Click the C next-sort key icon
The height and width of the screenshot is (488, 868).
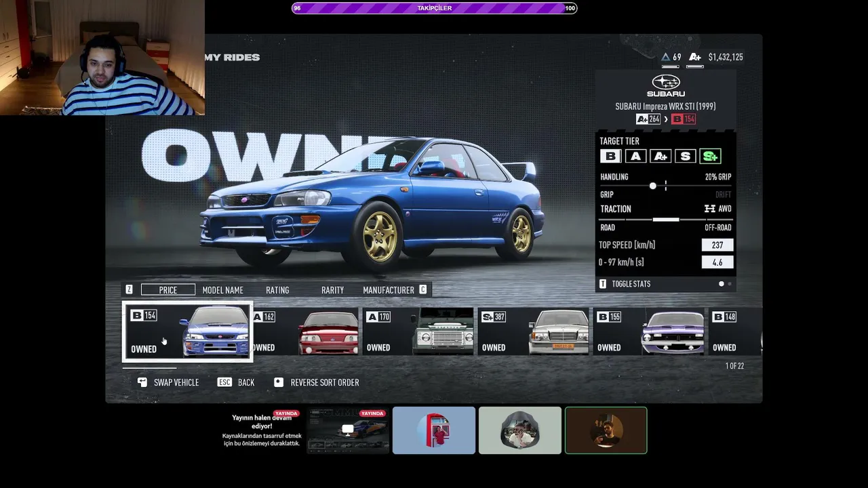click(x=423, y=289)
